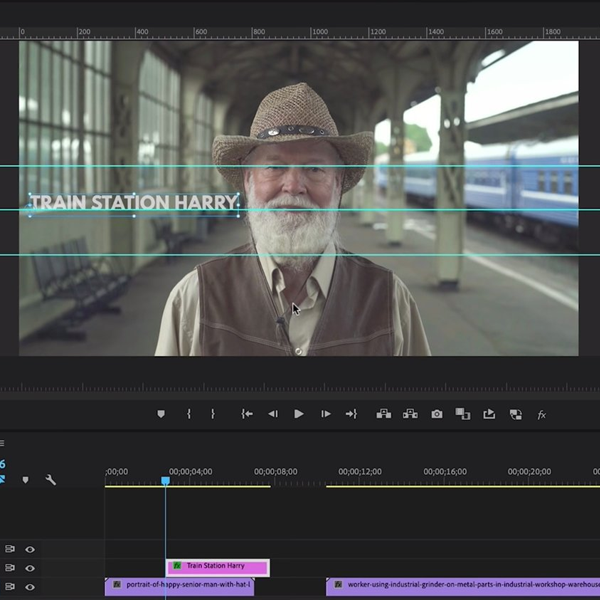Capture frame with Export Frame camera icon
The height and width of the screenshot is (600, 600).
point(436,414)
